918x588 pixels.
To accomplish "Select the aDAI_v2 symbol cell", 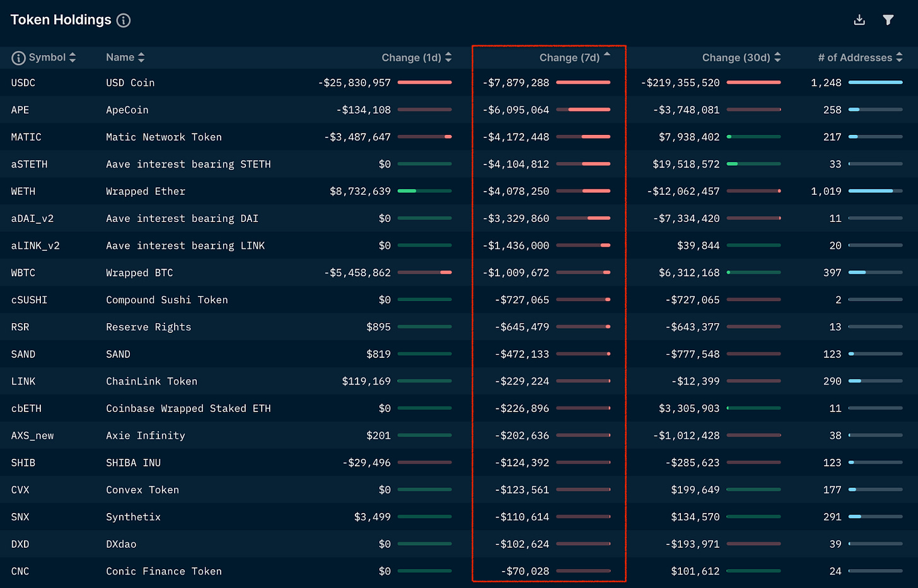I will click(x=32, y=218).
